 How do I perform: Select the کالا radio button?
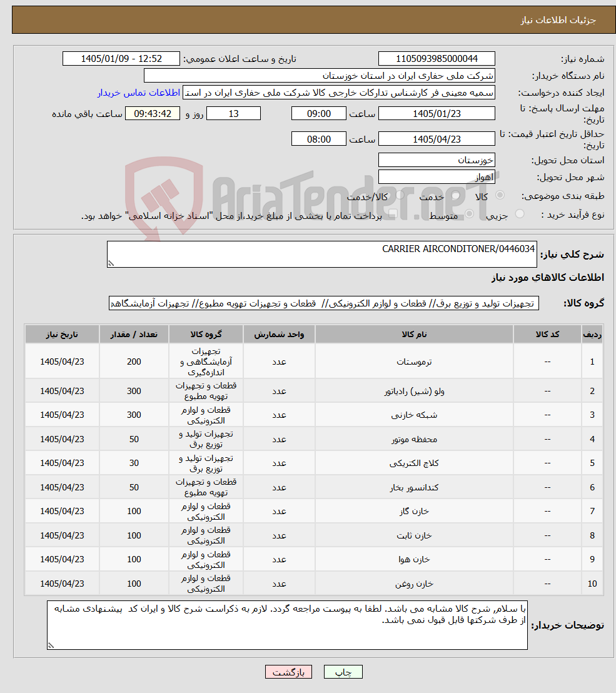tap(500, 195)
